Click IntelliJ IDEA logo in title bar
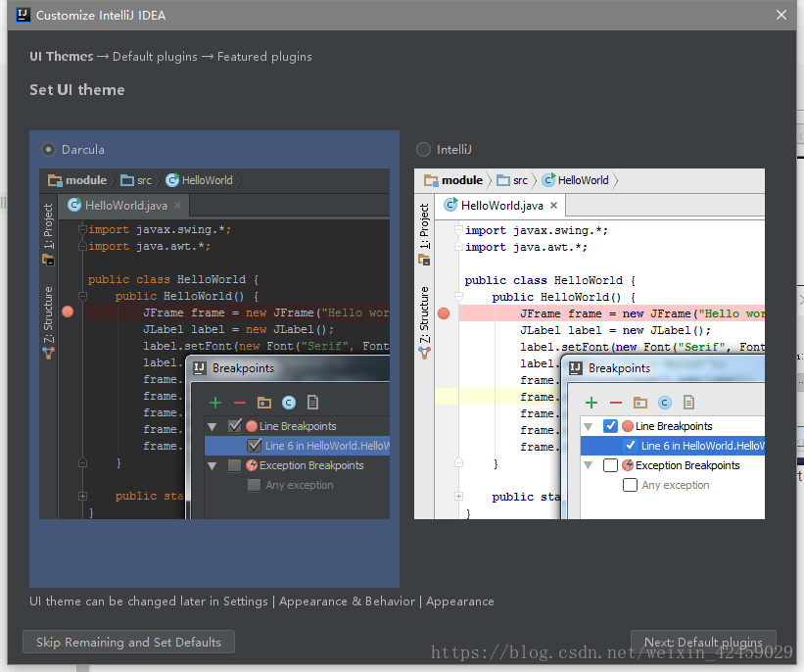804x672 pixels. click(24, 15)
